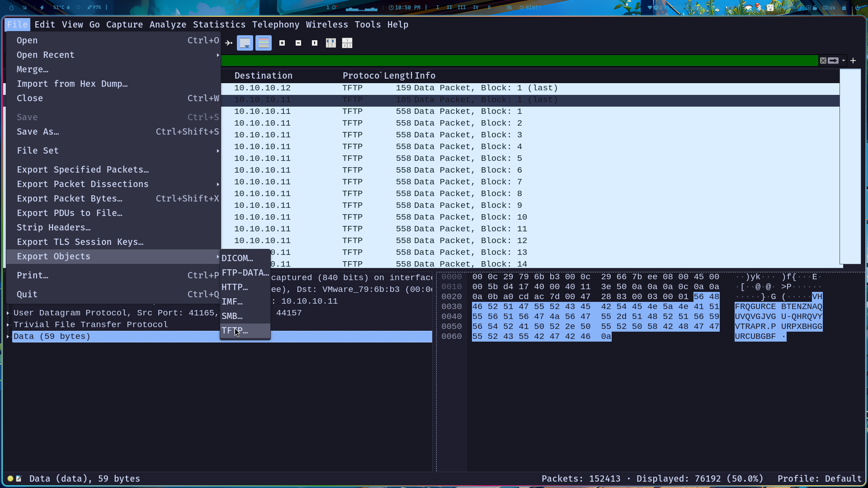Click the resize columns toolbar icon
The width and height of the screenshot is (868, 488).
point(331,43)
